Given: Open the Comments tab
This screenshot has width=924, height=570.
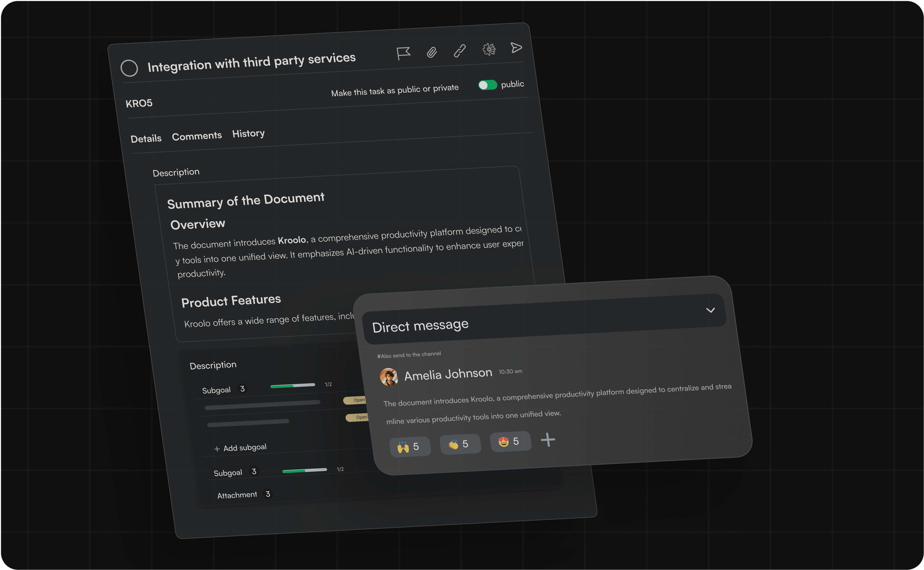Looking at the screenshot, I should click(197, 136).
